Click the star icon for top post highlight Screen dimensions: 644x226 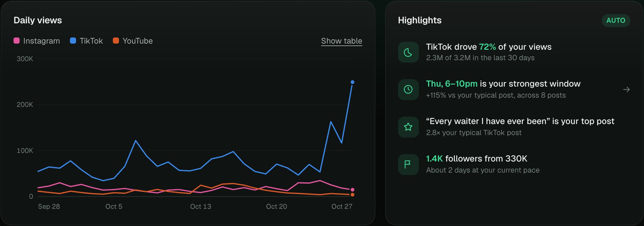coord(408,127)
